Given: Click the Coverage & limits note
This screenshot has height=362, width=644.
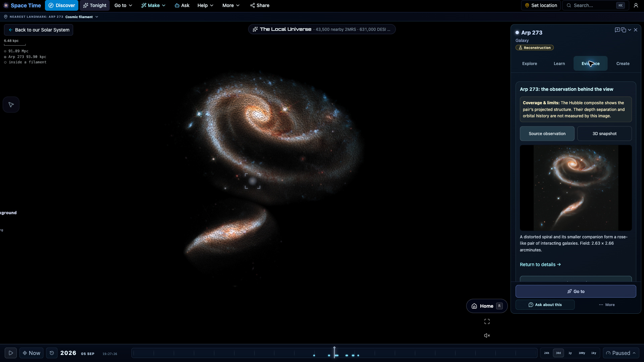Looking at the screenshot, I should click(x=576, y=109).
